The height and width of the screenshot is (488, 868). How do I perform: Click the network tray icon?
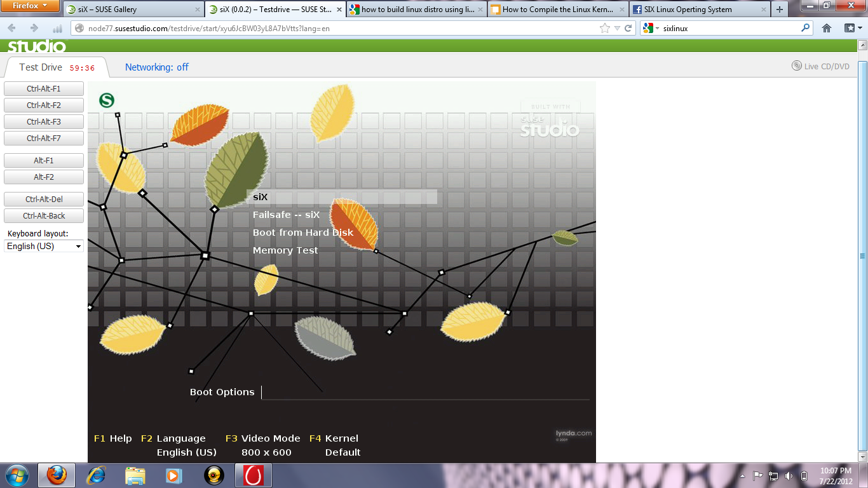click(773, 475)
